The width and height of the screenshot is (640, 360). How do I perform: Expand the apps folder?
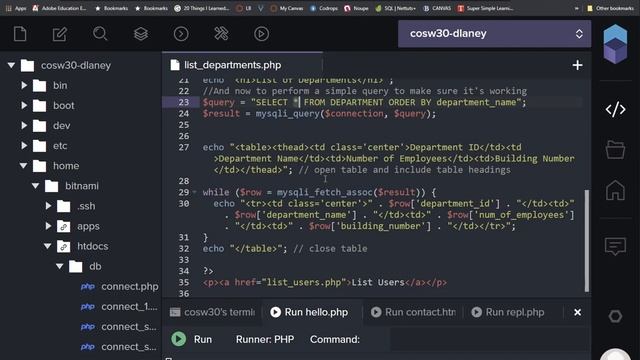(x=48, y=226)
